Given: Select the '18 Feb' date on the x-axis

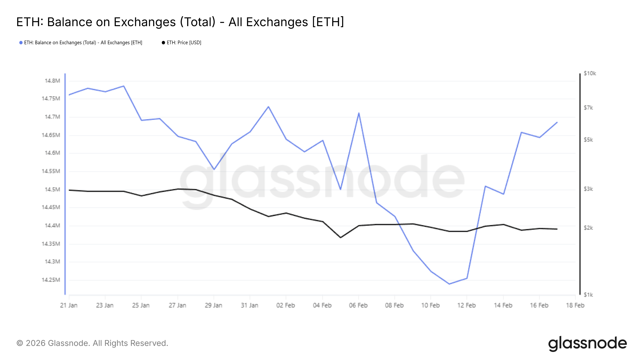Looking at the screenshot, I should coord(575,305).
